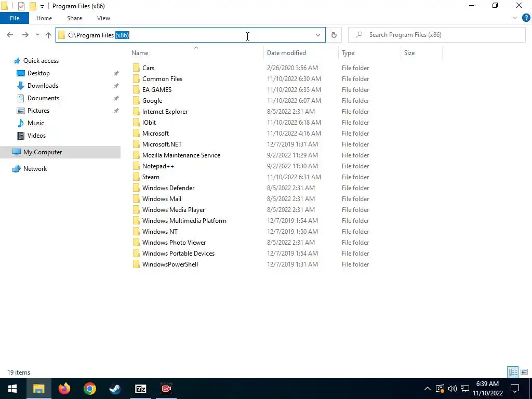The height and width of the screenshot is (399, 532).
Task: Open Steam from the taskbar
Action: (x=115, y=389)
